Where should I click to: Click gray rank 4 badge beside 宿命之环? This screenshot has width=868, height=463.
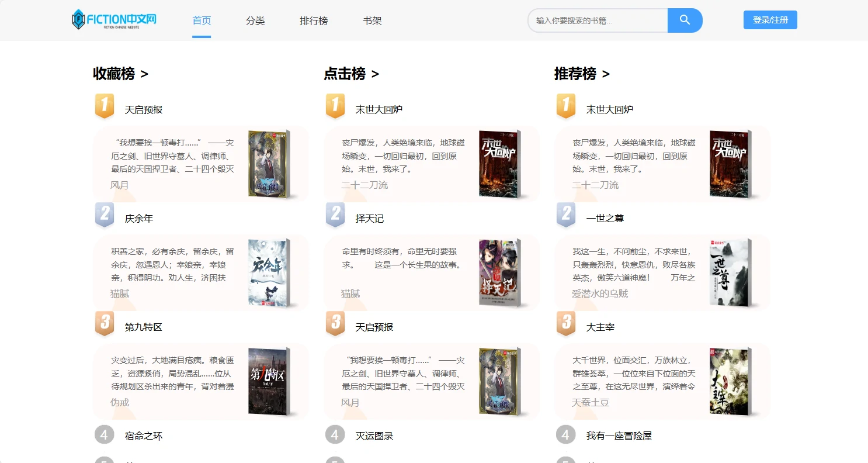pyautogui.click(x=104, y=435)
